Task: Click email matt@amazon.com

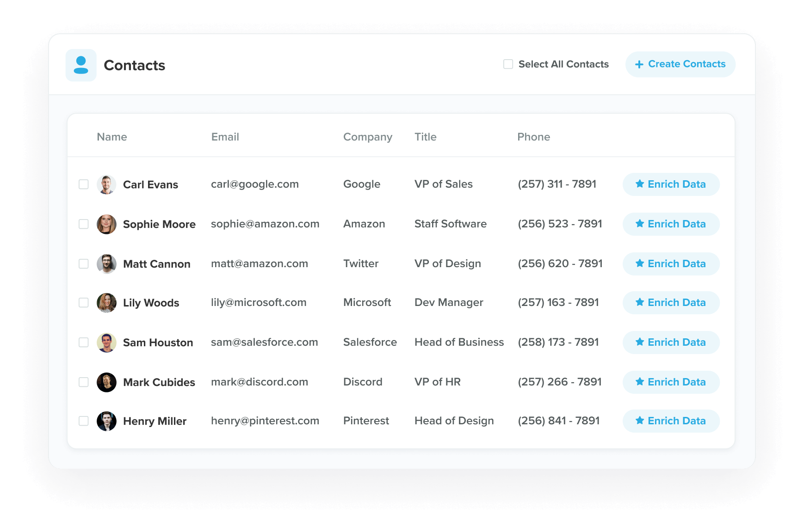Action: 260,264
